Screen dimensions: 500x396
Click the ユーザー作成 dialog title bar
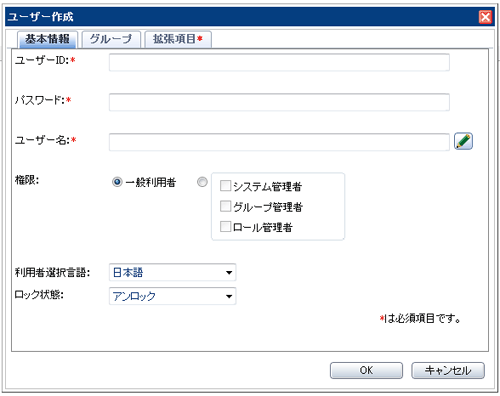pyautogui.click(x=240, y=17)
